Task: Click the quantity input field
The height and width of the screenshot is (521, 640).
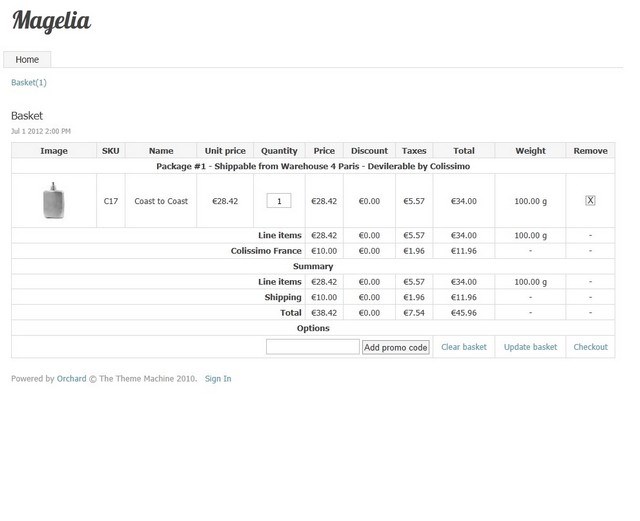Action: click(279, 201)
